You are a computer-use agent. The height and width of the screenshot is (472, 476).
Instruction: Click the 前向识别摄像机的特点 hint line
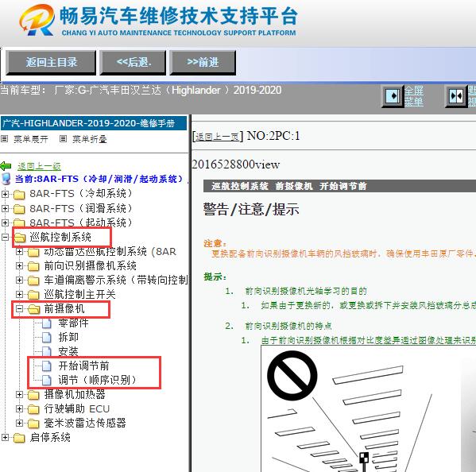(288, 326)
